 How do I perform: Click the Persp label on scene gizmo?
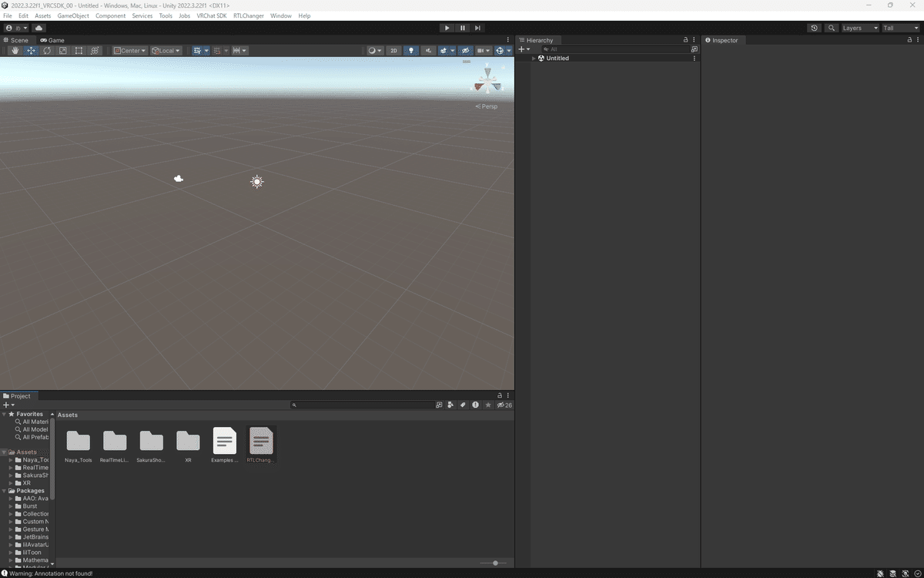tap(487, 106)
